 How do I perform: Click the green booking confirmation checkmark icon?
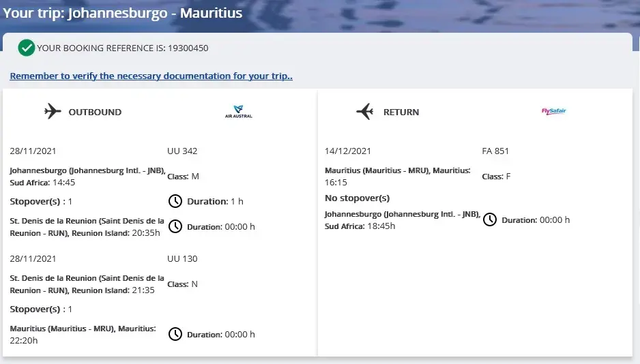(x=27, y=48)
